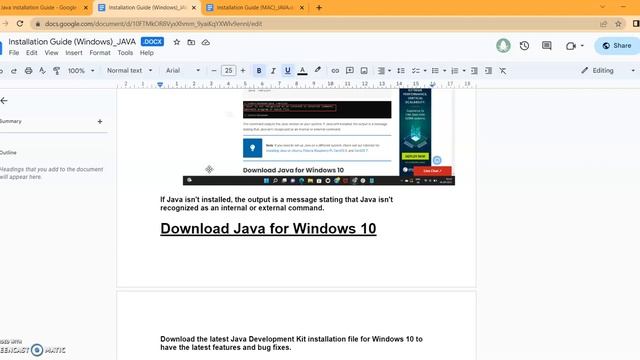Share this page from the address bar

coord(604,24)
